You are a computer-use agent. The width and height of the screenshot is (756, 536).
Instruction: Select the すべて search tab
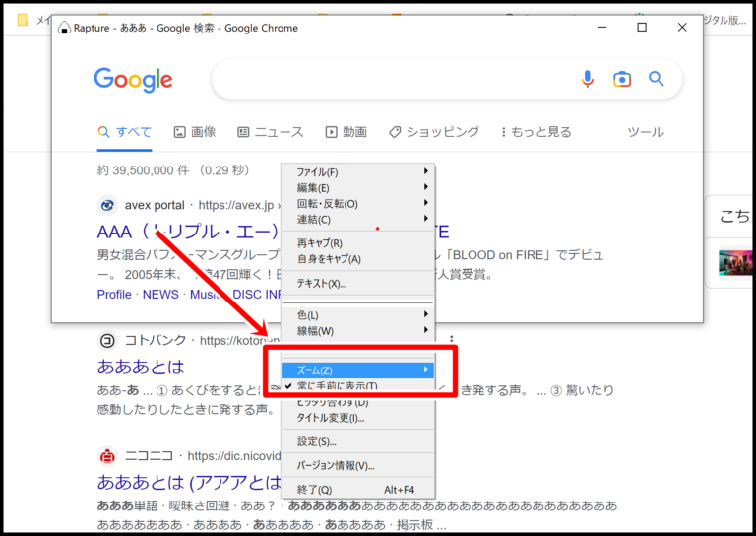click(x=124, y=132)
